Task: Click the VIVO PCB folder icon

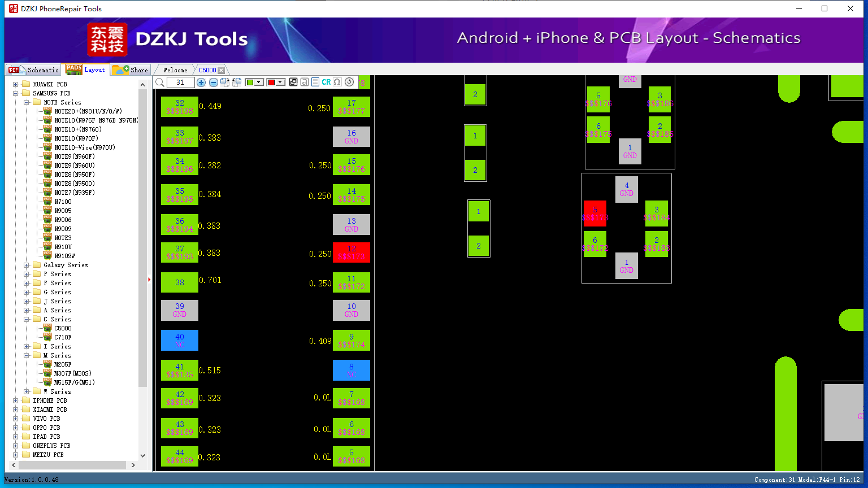Action: click(x=26, y=419)
